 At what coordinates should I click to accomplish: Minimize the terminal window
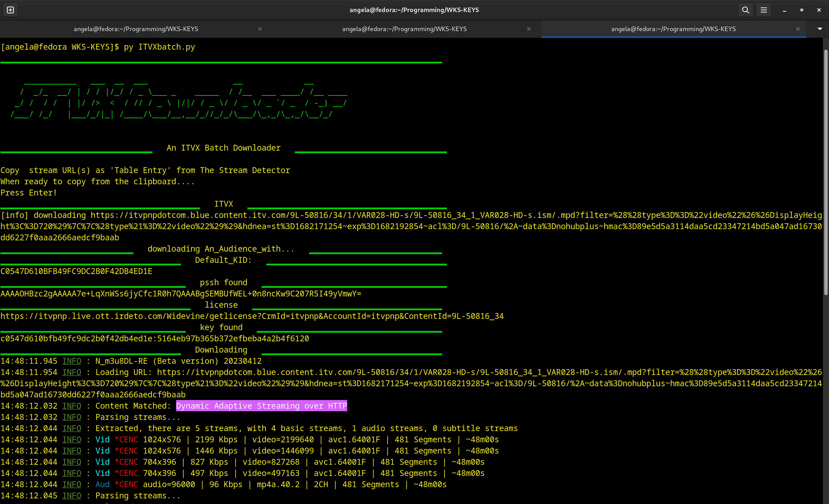784,10
